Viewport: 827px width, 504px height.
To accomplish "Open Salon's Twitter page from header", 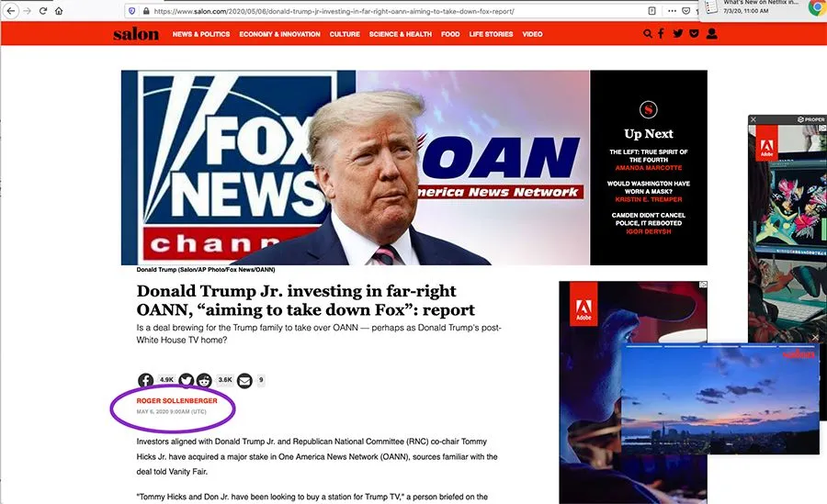I will 678,34.
